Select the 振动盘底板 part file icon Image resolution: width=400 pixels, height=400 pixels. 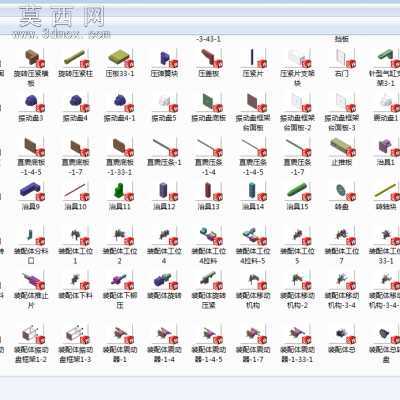pos(209,103)
